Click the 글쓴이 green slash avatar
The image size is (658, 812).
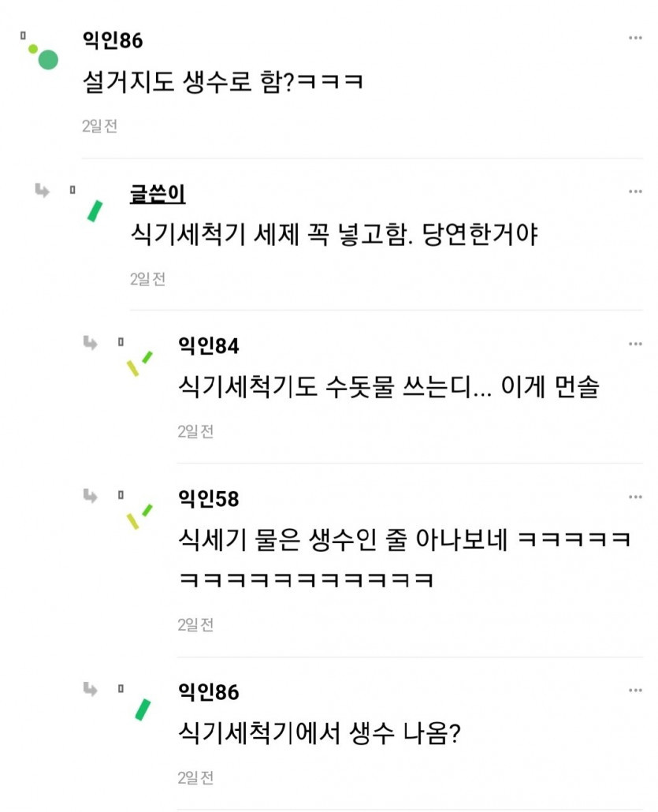pos(95,210)
